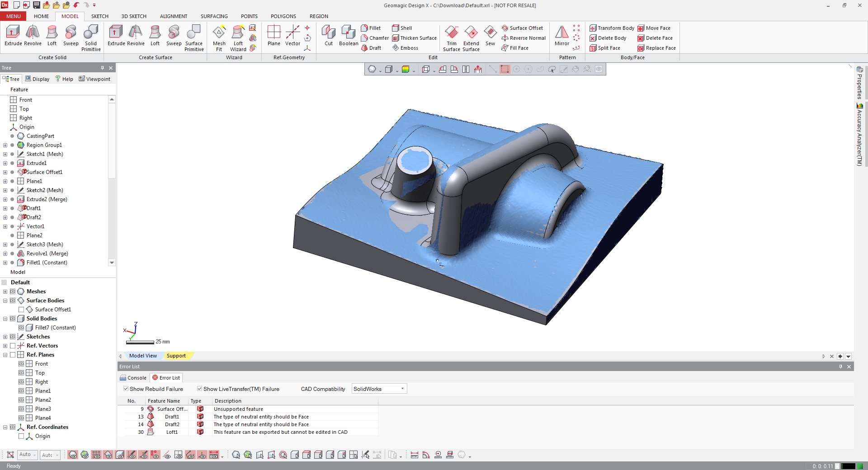Uncheck Show LiveTransfer(TM) Failure

tap(199, 389)
